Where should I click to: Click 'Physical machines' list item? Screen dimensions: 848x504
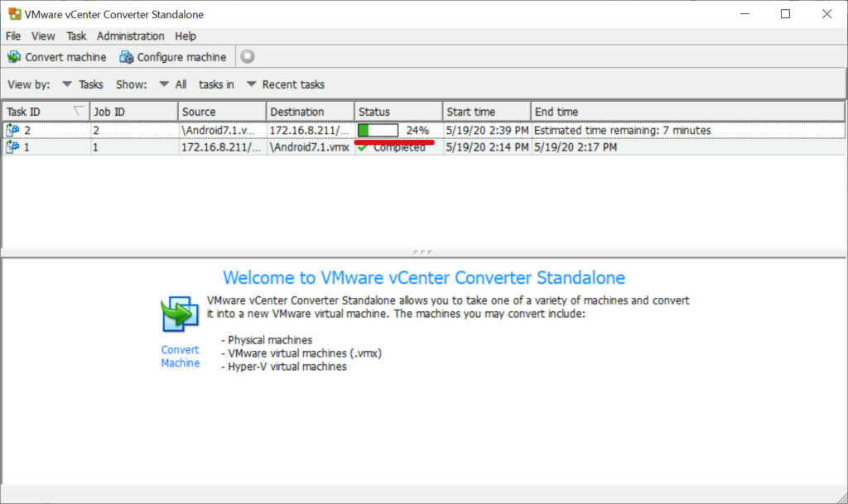[270, 340]
